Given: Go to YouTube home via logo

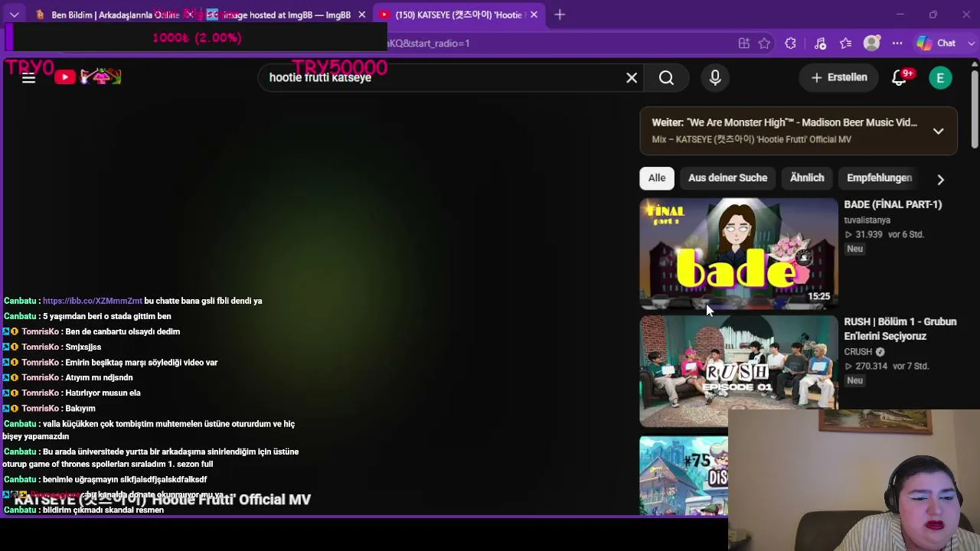Looking at the screenshot, I should (x=88, y=77).
